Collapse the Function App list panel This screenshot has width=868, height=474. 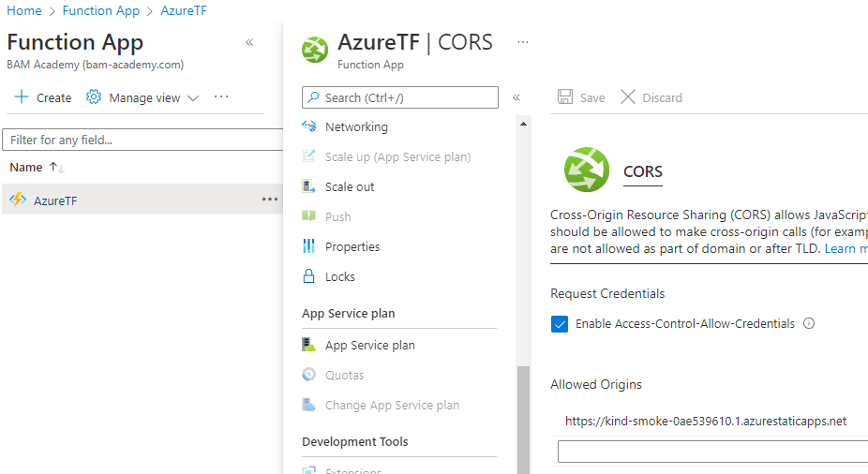coord(249,42)
